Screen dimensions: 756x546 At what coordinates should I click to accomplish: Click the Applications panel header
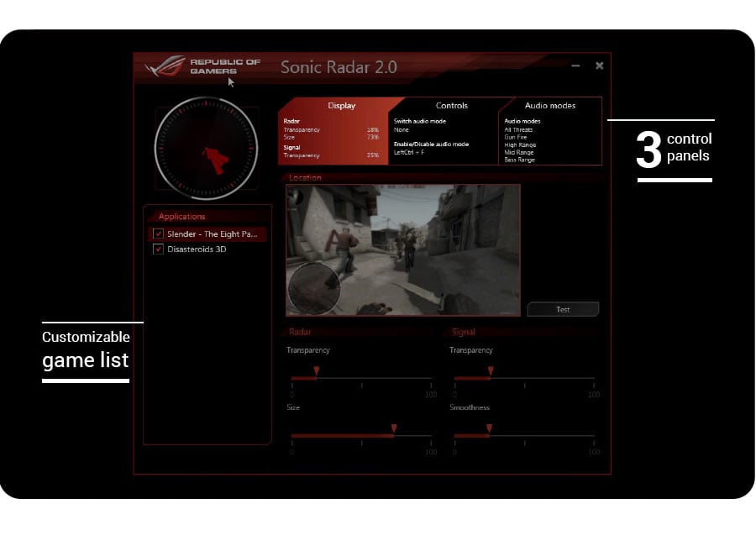click(x=181, y=217)
